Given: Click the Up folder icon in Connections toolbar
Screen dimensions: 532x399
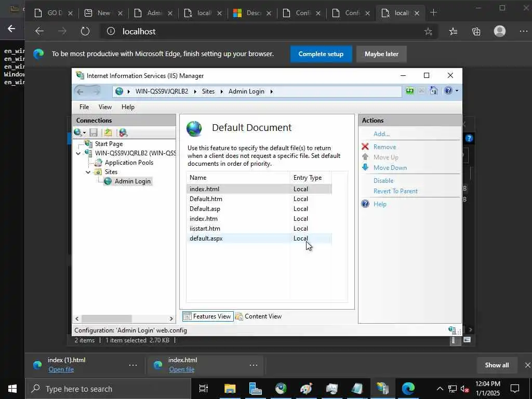Looking at the screenshot, I should pos(108,132).
